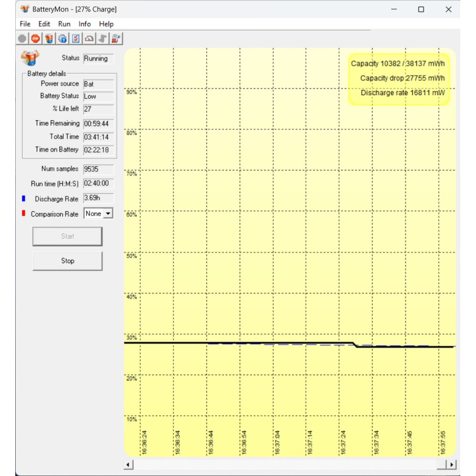This screenshot has width=476, height=476.
Task: Open the Comparison Rate dropdown
Action: [x=108, y=214]
